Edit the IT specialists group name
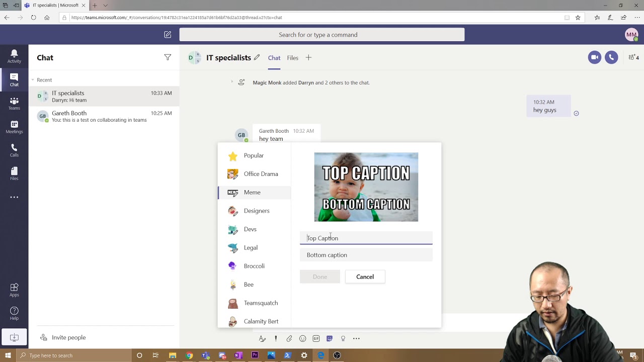Screen dimensions: 644x362 point(257,57)
